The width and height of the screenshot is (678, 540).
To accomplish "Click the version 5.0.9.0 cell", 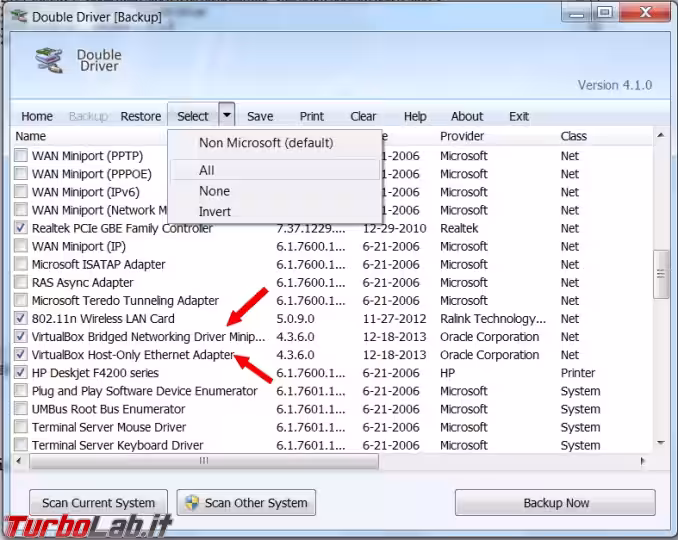I will tap(295, 319).
